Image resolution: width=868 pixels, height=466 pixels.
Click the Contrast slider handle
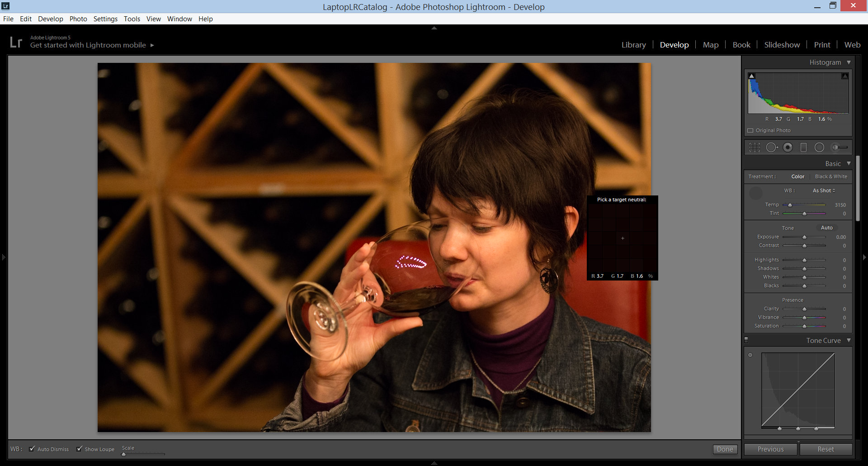804,246
